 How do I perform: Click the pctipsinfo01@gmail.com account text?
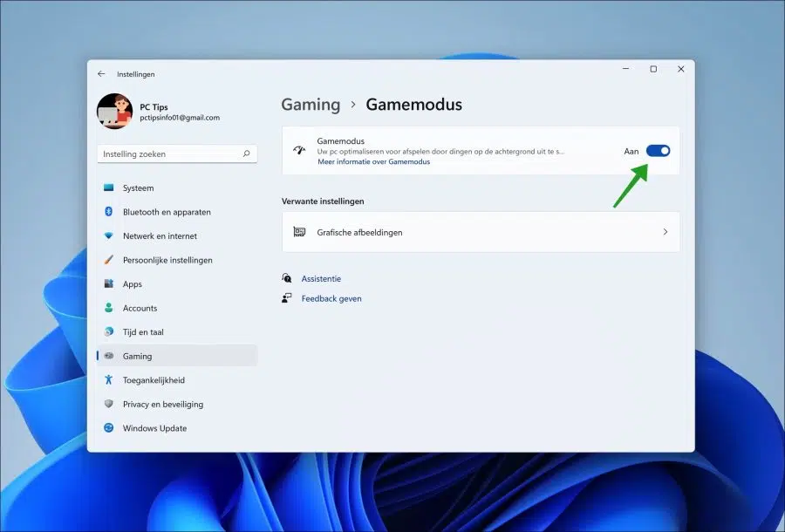[180, 118]
